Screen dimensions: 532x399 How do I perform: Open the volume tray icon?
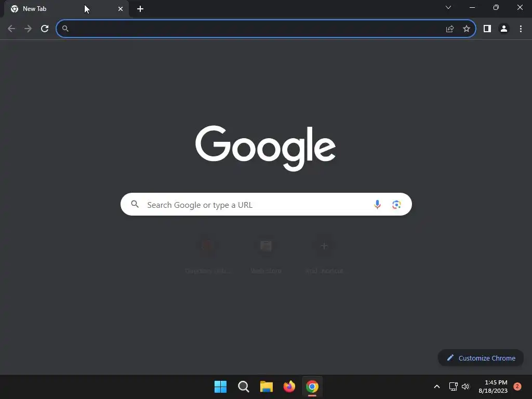(465, 387)
